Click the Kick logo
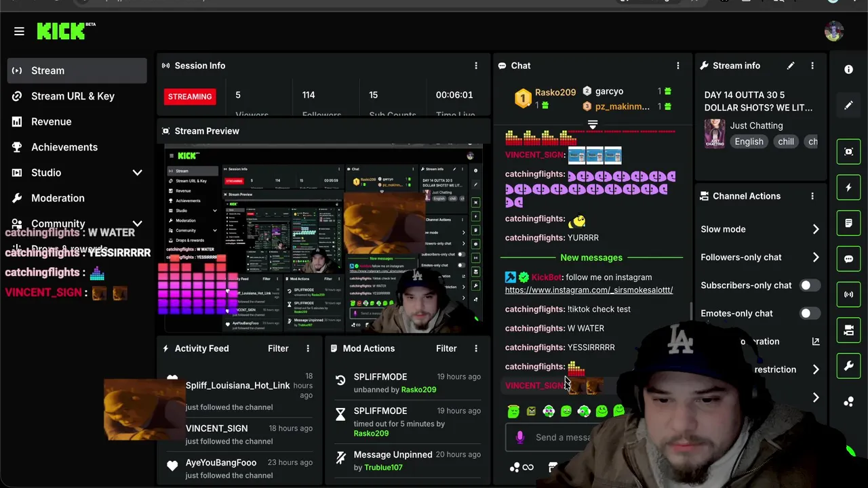The image size is (868, 488). (66, 31)
